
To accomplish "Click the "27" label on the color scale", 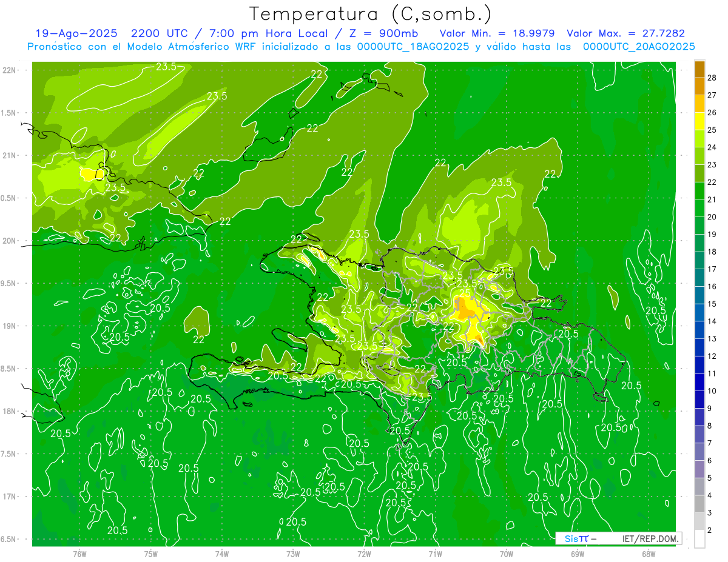I will (712, 95).
